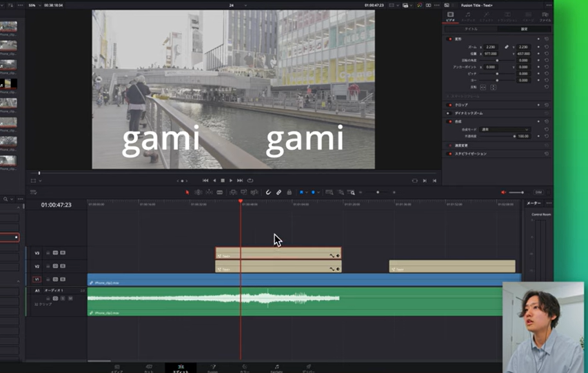Click the loop playback icon
588x373 pixels.
(x=250, y=181)
